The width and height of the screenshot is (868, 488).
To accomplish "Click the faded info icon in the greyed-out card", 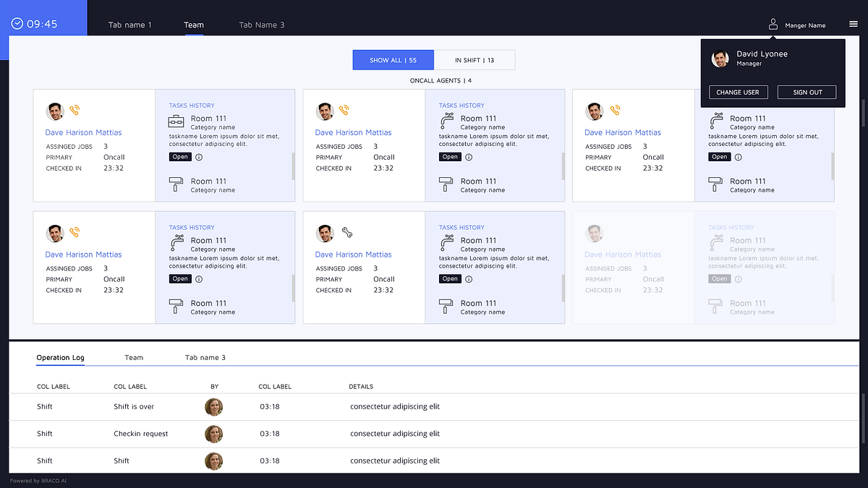I will 738,279.
